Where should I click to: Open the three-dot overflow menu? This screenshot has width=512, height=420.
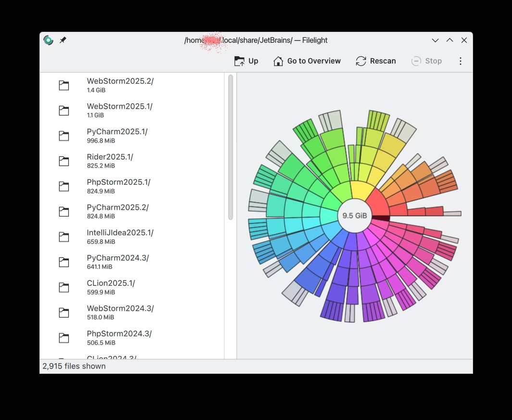[460, 61]
